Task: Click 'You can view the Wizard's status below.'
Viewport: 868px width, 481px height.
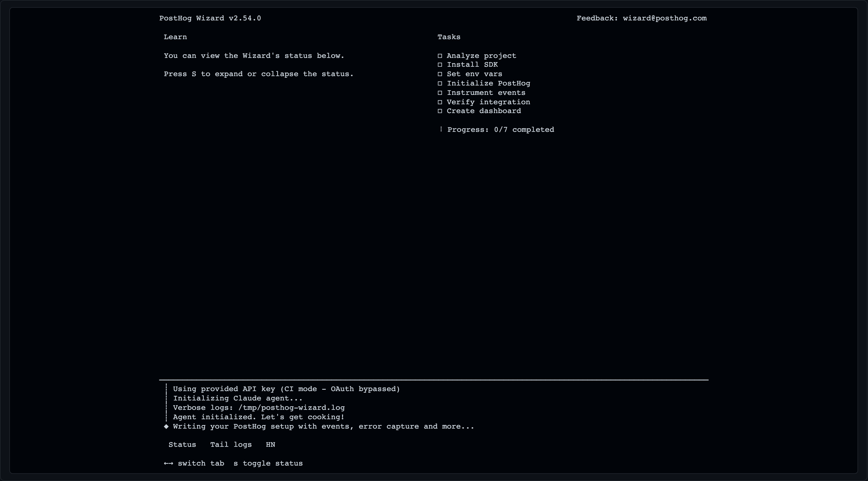Action: click(254, 56)
